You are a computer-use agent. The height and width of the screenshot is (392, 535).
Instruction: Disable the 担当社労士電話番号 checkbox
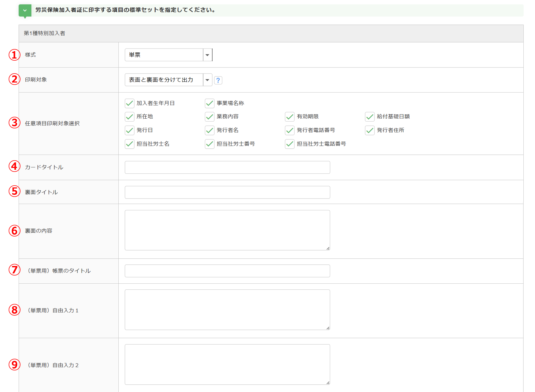pos(290,144)
